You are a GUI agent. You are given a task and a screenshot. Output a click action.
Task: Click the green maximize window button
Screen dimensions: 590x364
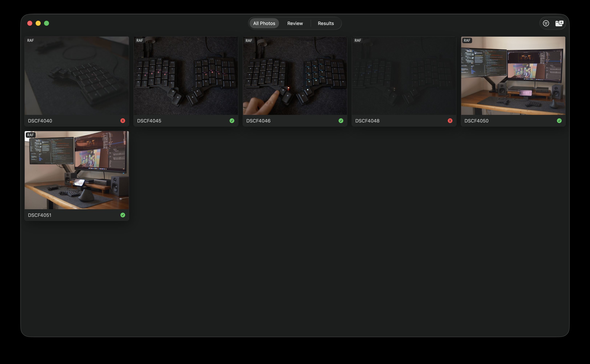47,23
